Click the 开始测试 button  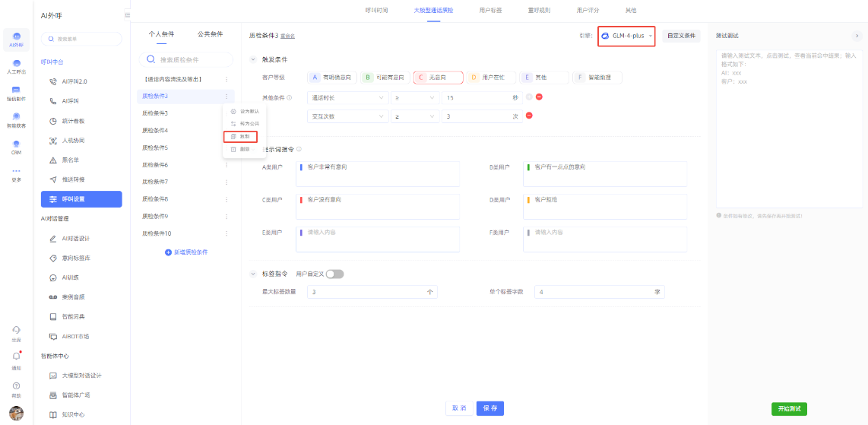click(x=788, y=409)
